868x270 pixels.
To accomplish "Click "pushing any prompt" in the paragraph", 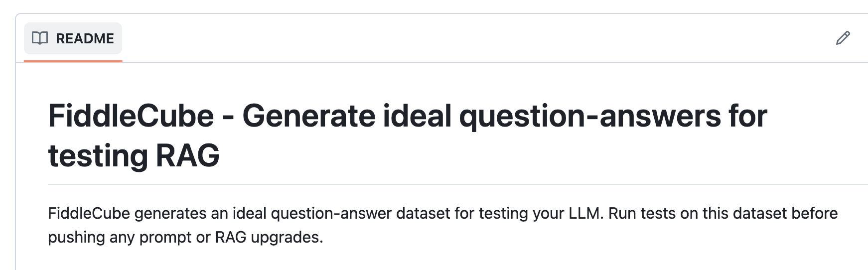I will (120, 237).
